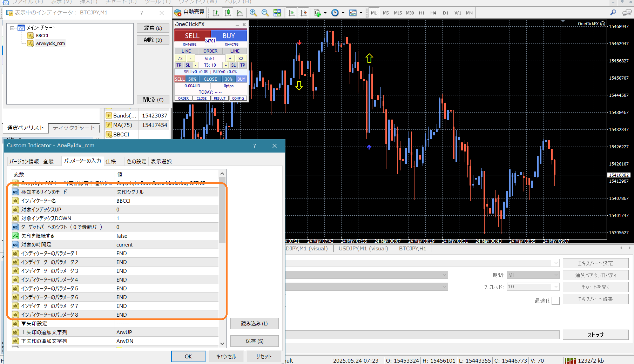Screen dimensions: 634x364
Task: Switch to ティックチャート tab
Action: pos(74,128)
